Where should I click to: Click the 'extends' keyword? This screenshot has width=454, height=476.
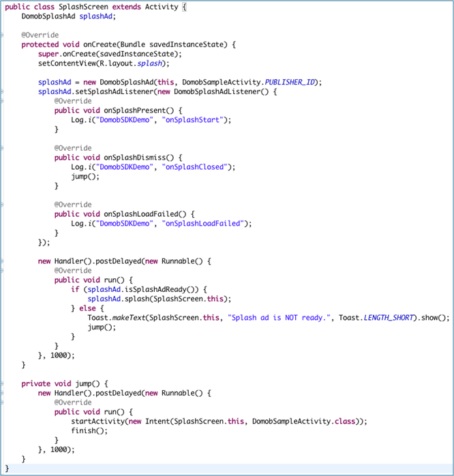tap(127, 7)
